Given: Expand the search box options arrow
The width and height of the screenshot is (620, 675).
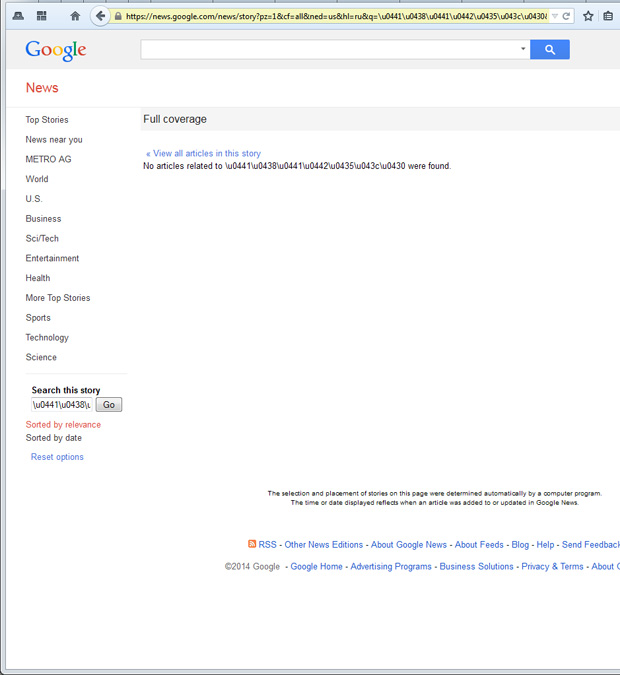Looking at the screenshot, I should (523, 49).
